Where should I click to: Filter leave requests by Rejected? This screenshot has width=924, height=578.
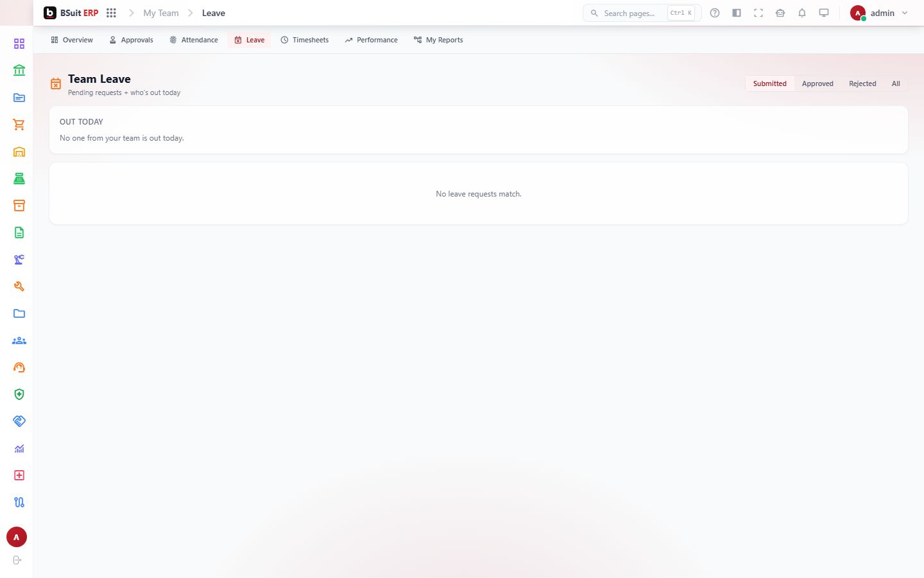[862, 83]
